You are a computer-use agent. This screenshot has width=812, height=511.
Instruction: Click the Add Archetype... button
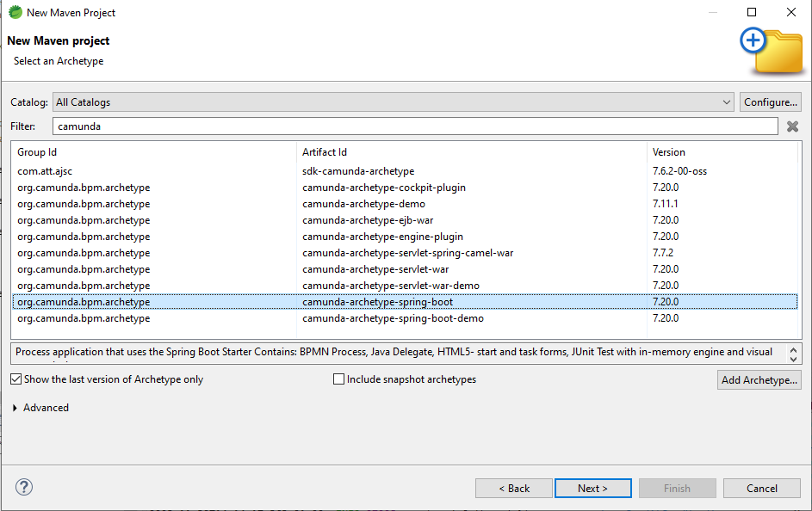click(x=759, y=380)
